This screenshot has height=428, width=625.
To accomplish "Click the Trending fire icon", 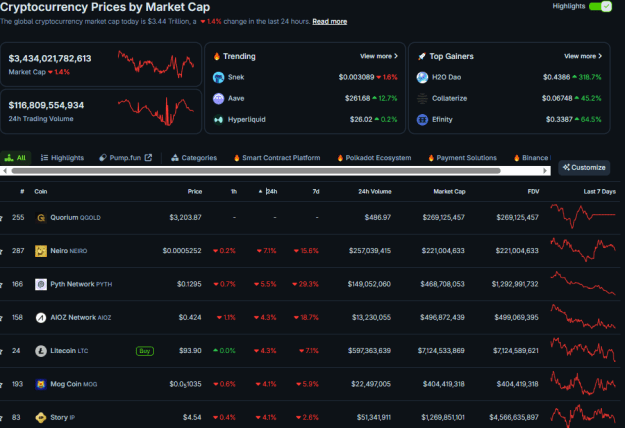I will [216, 56].
